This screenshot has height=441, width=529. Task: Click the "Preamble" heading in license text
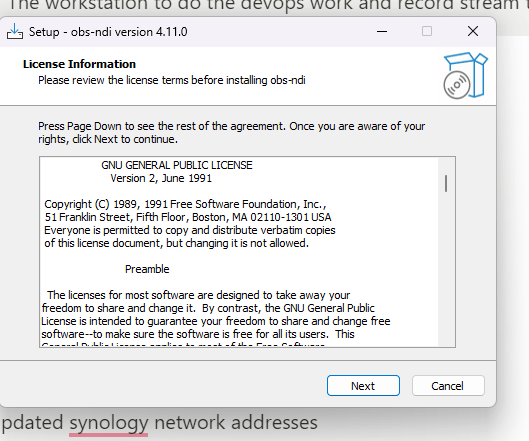(x=147, y=269)
